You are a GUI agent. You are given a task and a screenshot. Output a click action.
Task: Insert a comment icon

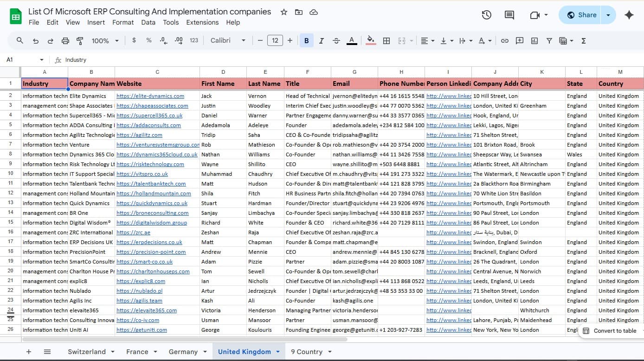(520, 41)
